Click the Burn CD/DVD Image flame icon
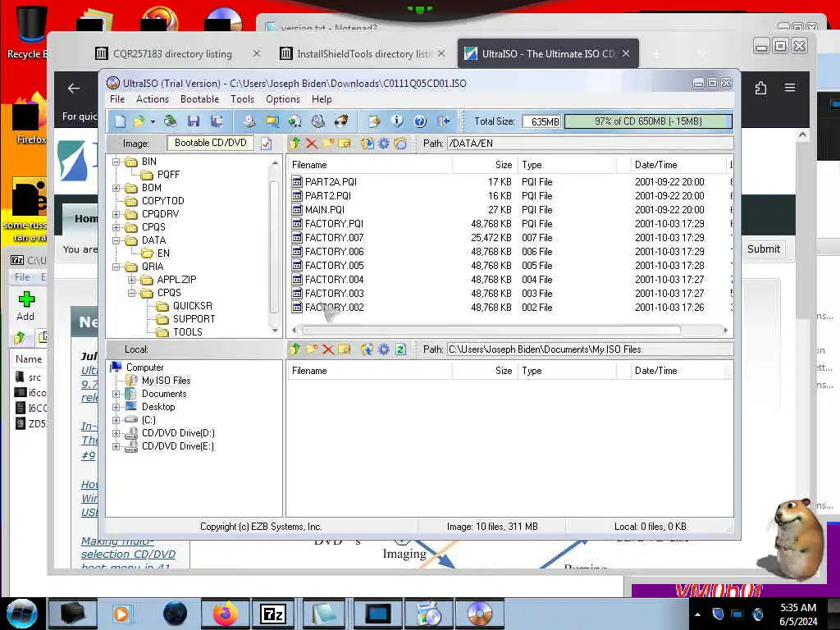 [x=341, y=121]
